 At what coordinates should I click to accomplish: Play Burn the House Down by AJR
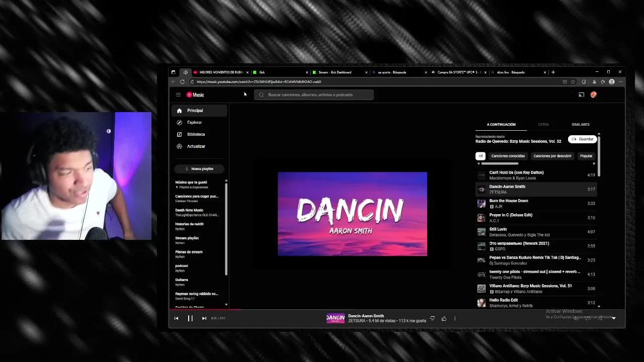536,204
